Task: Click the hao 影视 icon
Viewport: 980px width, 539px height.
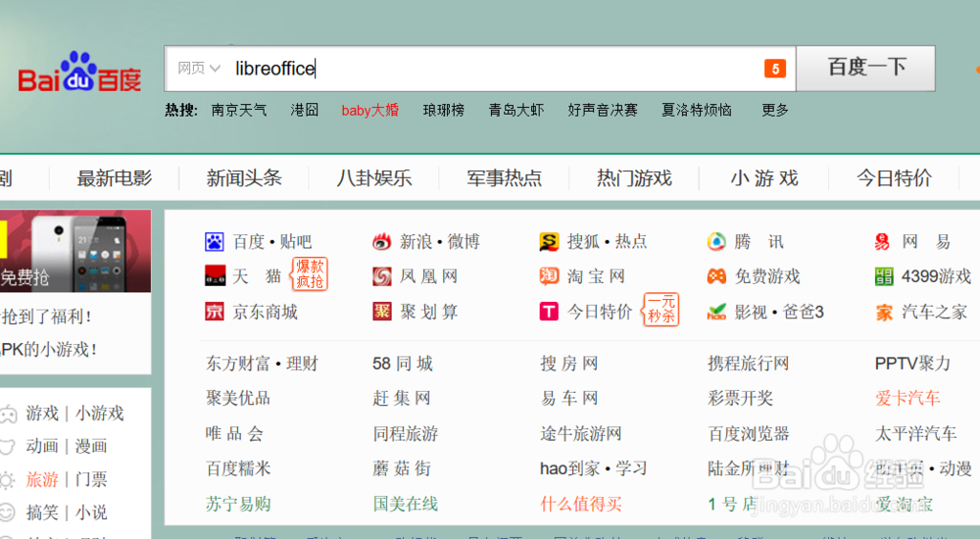Action: click(716, 311)
